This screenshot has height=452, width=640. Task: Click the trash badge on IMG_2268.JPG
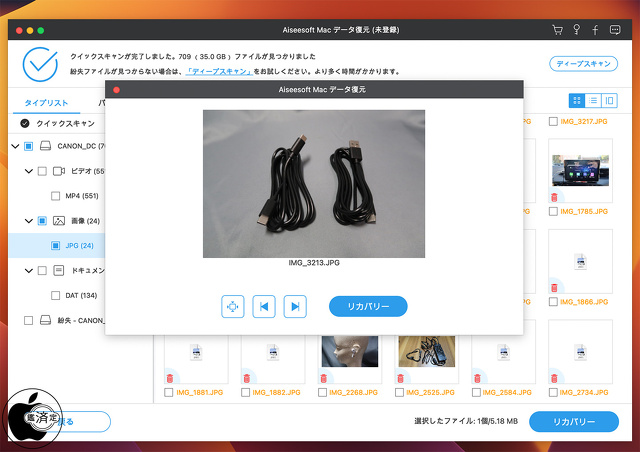tap(324, 378)
